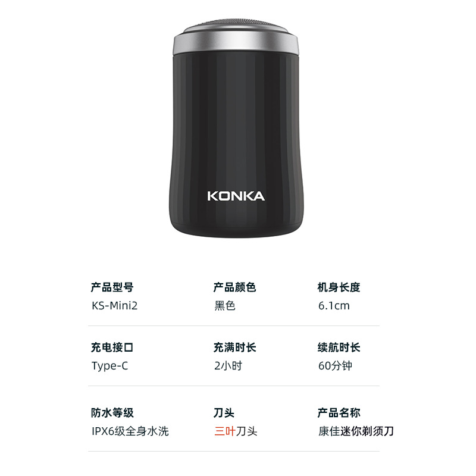Screen dimensions: 476x476
Task: Click the 6.1cm length value
Action: (x=334, y=306)
